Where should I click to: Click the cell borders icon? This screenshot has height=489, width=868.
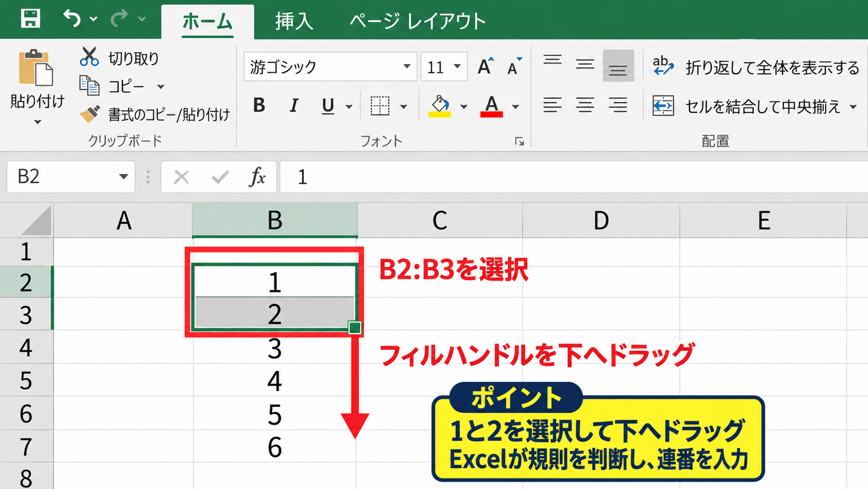coord(380,106)
